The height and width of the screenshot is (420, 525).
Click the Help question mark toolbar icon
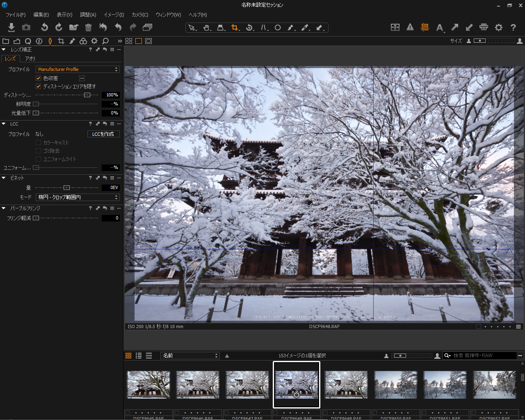click(513, 27)
